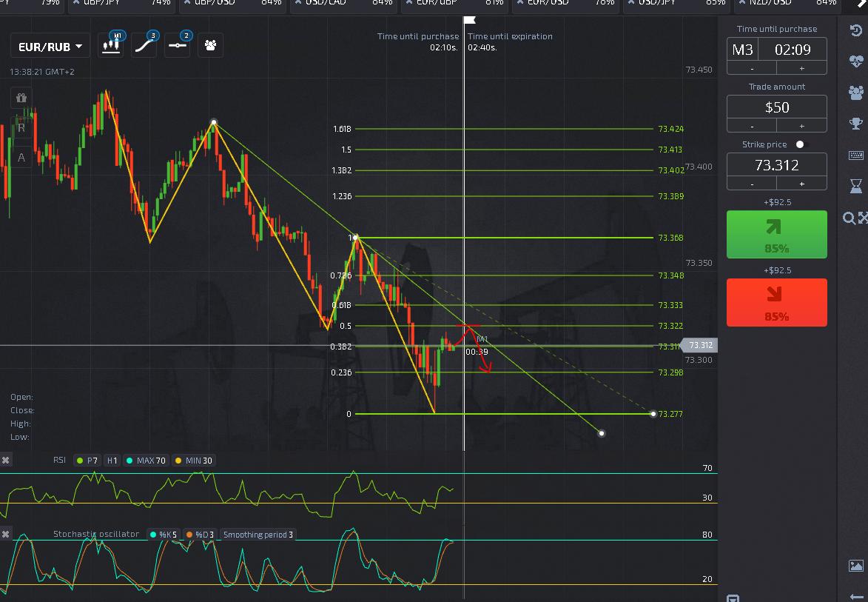Open Stochastic %D 3 setting chip
Image resolution: width=868 pixels, height=602 pixels.
pos(201,535)
